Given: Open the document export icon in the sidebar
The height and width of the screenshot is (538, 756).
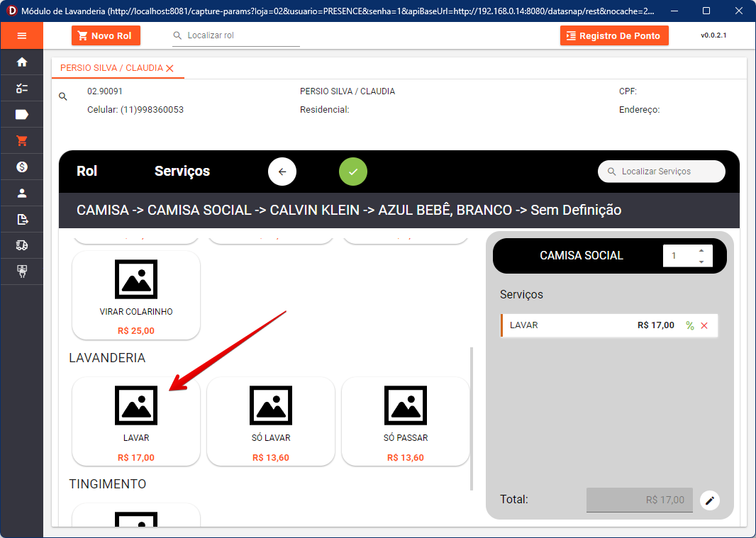Looking at the screenshot, I should click(x=22, y=219).
